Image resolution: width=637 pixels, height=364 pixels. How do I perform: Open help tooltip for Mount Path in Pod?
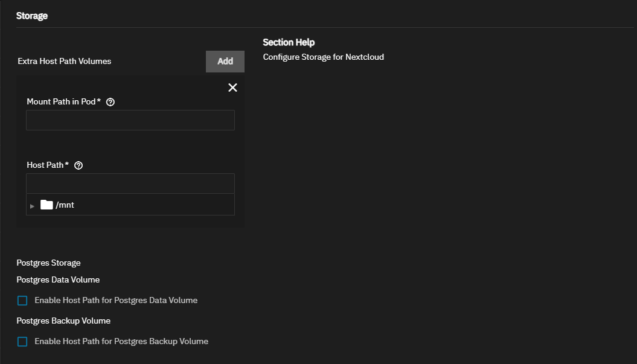pos(110,102)
